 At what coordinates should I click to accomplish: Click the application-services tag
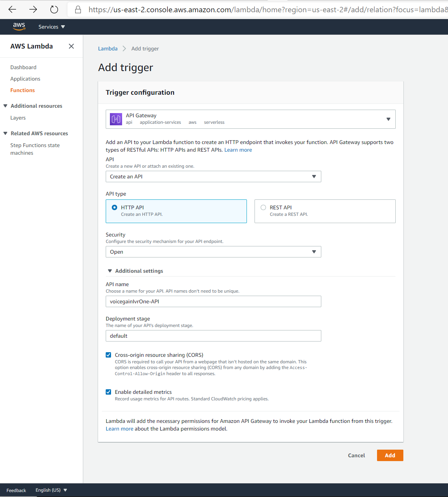160,122
